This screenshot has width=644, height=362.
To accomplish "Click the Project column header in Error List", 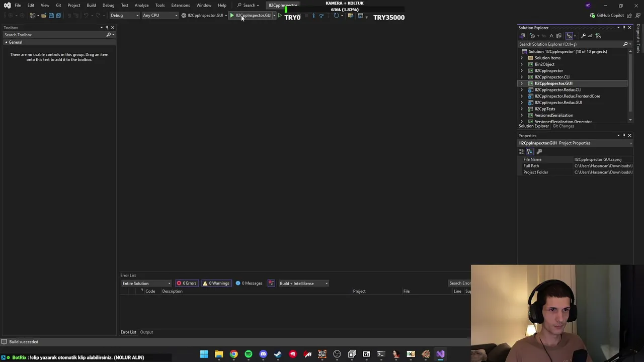I will pos(359,291).
